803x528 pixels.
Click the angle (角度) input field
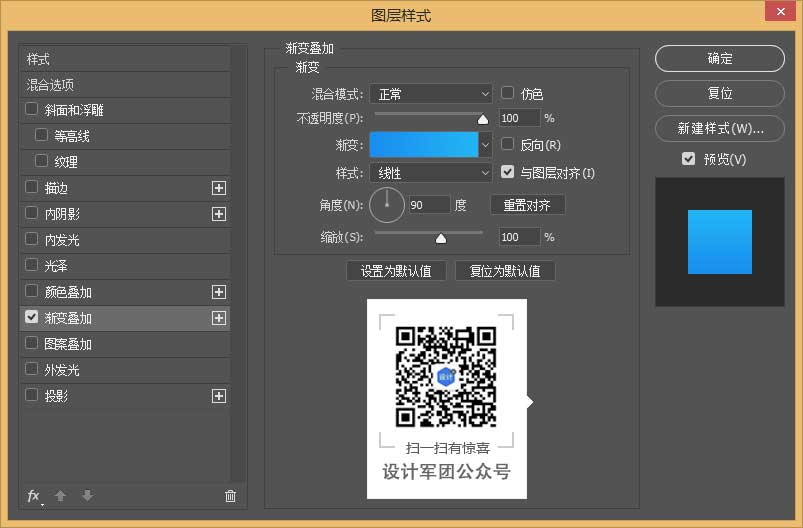[x=429, y=205]
